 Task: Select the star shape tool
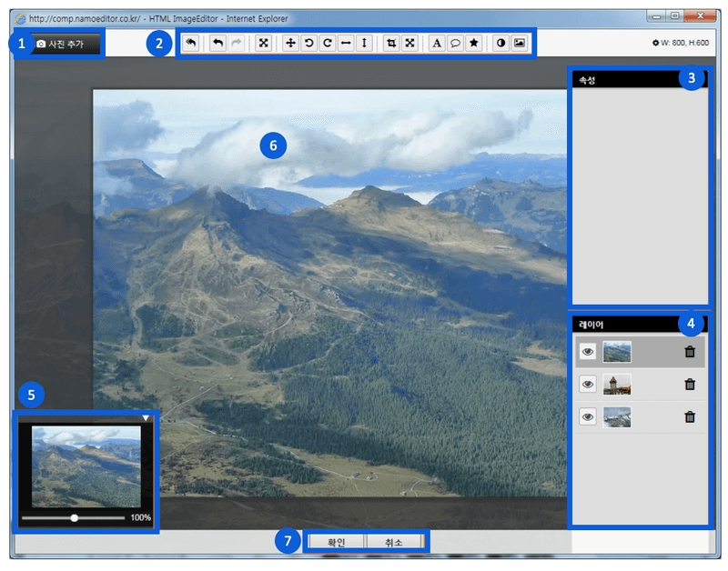pyautogui.click(x=474, y=44)
